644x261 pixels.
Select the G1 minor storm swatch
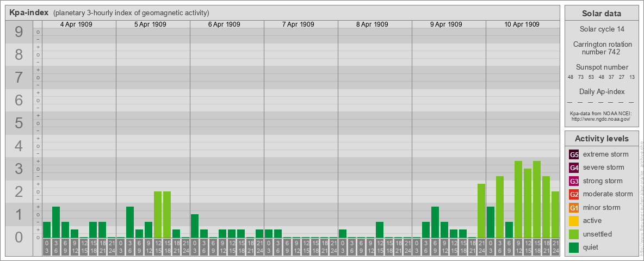(x=574, y=208)
